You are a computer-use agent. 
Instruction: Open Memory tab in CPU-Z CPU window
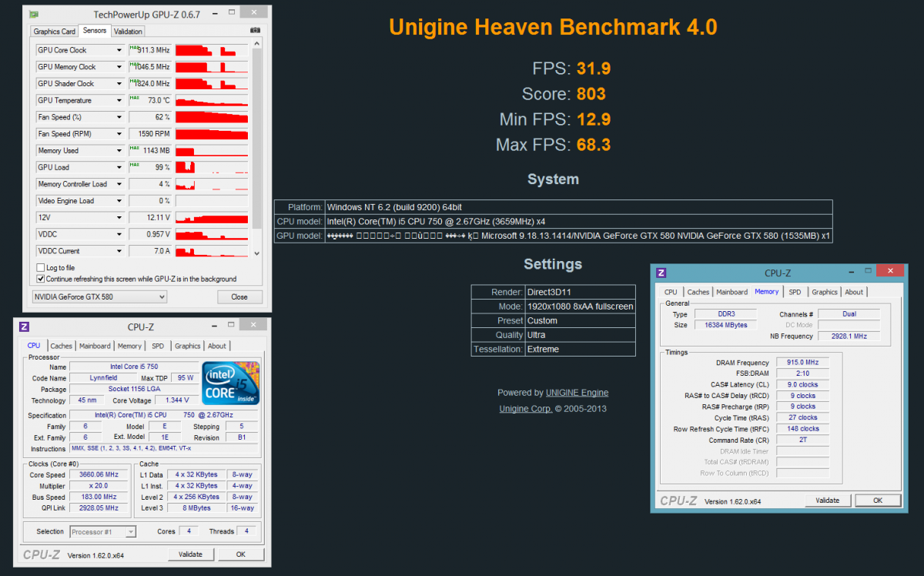point(129,347)
